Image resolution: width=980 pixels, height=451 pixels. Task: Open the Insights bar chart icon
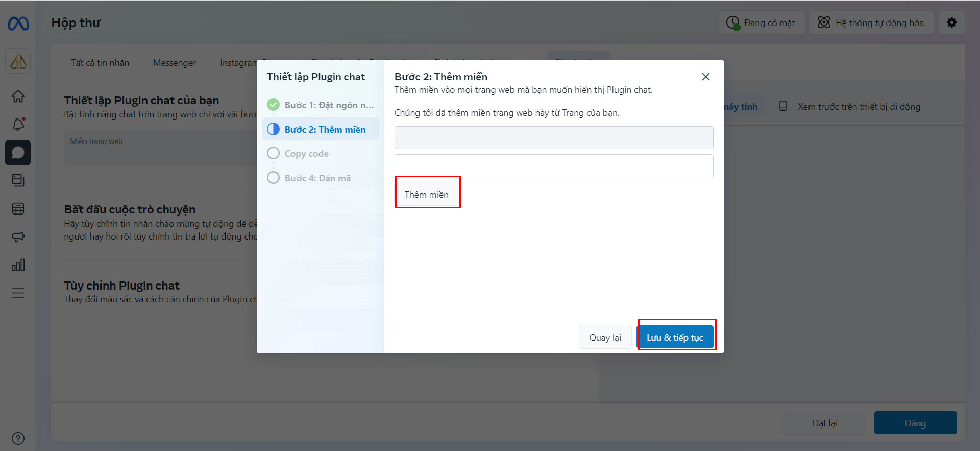[18, 265]
